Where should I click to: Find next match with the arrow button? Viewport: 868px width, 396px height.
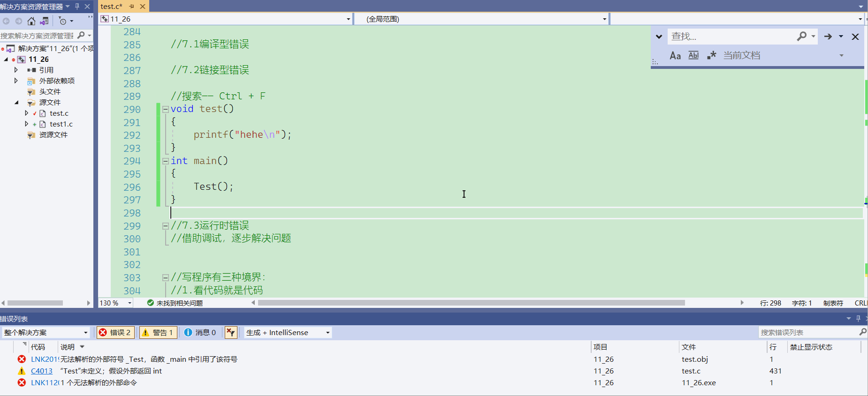click(x=828, y=36)
